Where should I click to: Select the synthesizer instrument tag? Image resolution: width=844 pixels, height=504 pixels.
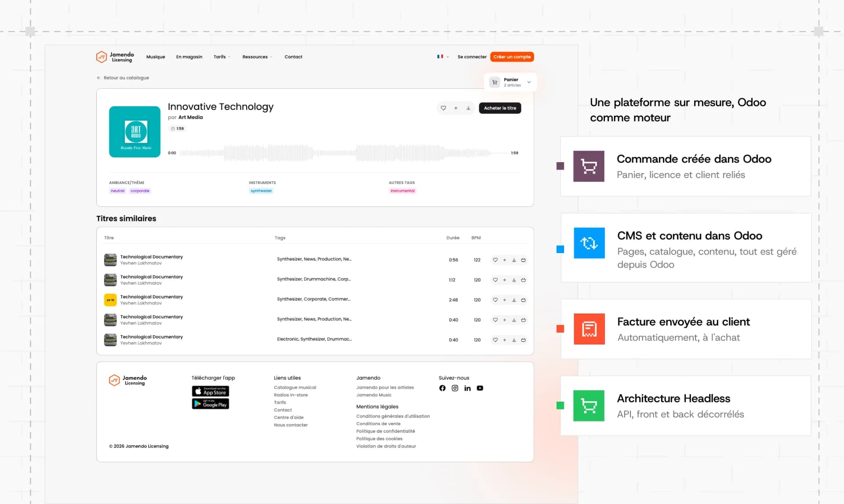[x=261, y=191]
